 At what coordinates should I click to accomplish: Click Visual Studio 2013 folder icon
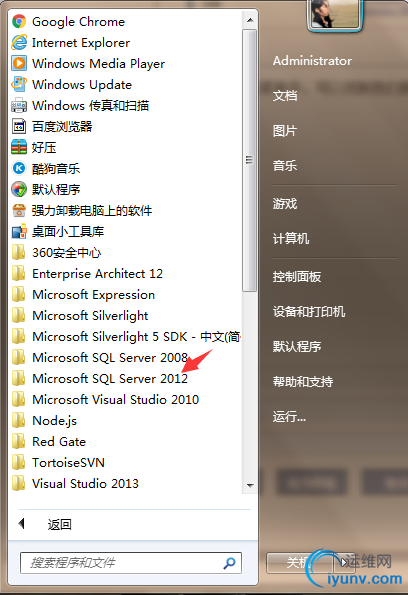19,483
